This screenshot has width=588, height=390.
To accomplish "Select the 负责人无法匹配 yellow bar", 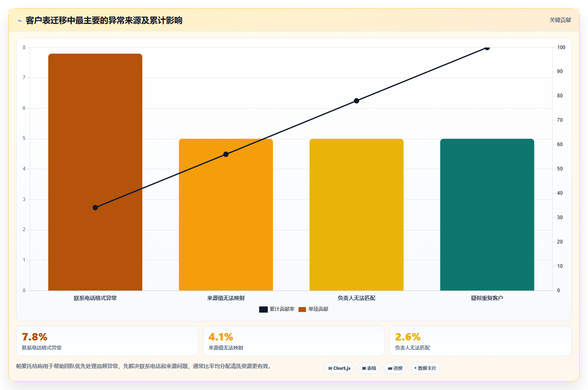I will (x=357, y=215).
